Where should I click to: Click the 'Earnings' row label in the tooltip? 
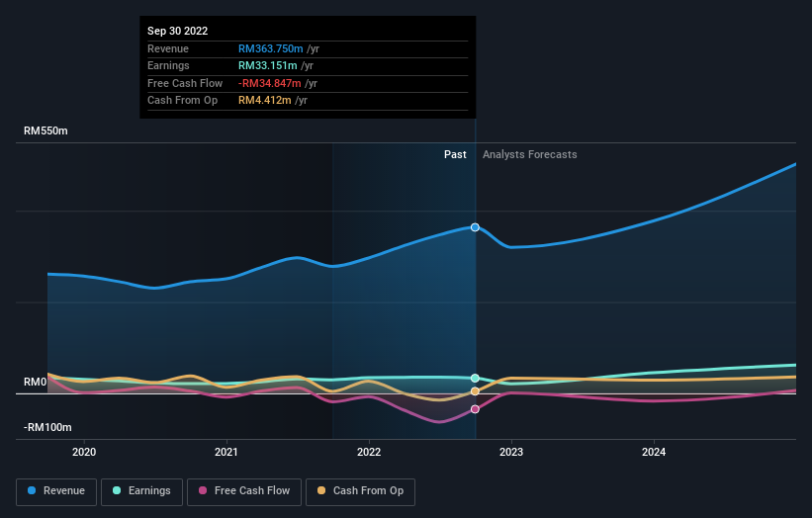tap(168, 65)
